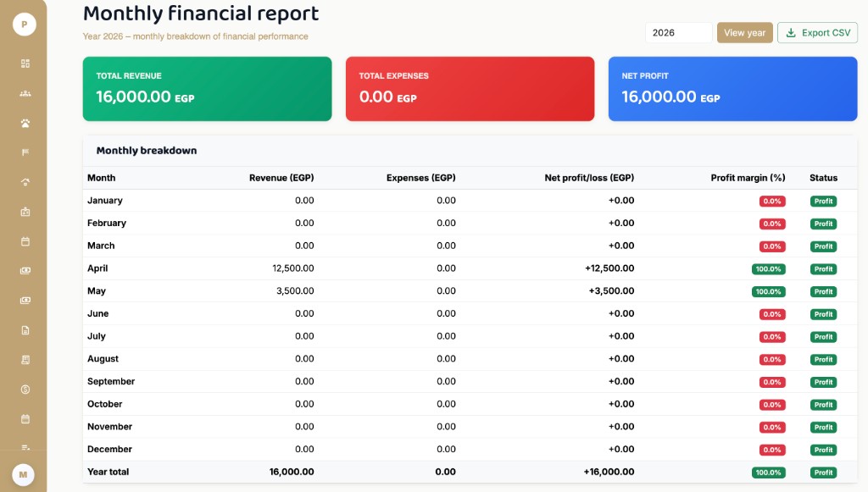Focus the 2026 year input field
The width and height of the screenshot is (868, 492).
tap(679, 33)
